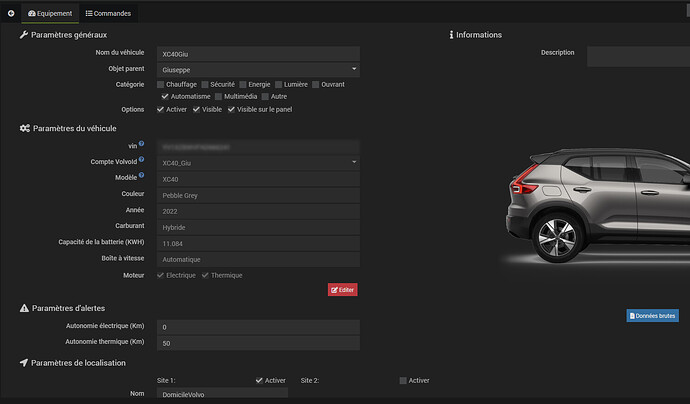Toggle the Thermique moteur checkbox
The image size is (690, 404).
205,275
